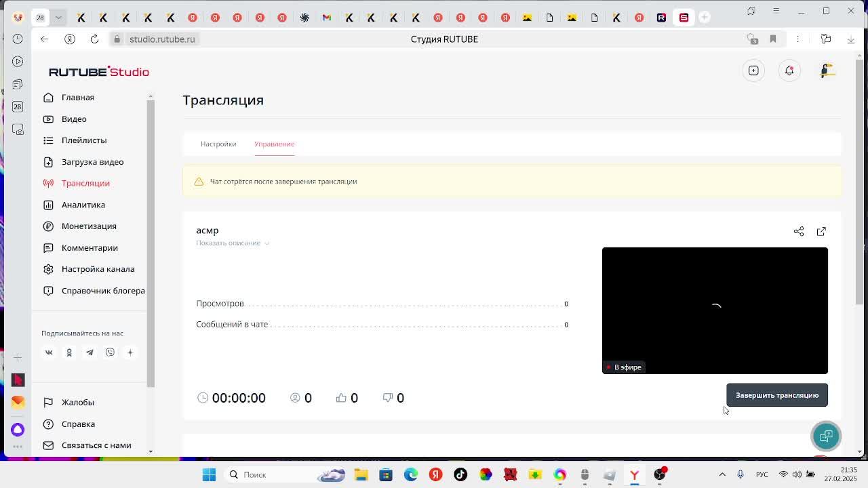Open Справочник блогера in sidebar
The height and width of the screenshot is (488, 868).
point(94,291)
